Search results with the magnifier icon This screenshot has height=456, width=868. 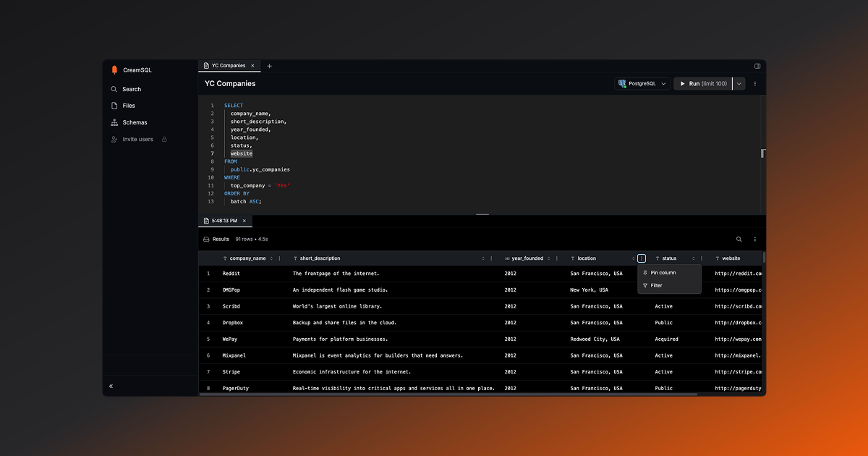(x=739, y=239)
